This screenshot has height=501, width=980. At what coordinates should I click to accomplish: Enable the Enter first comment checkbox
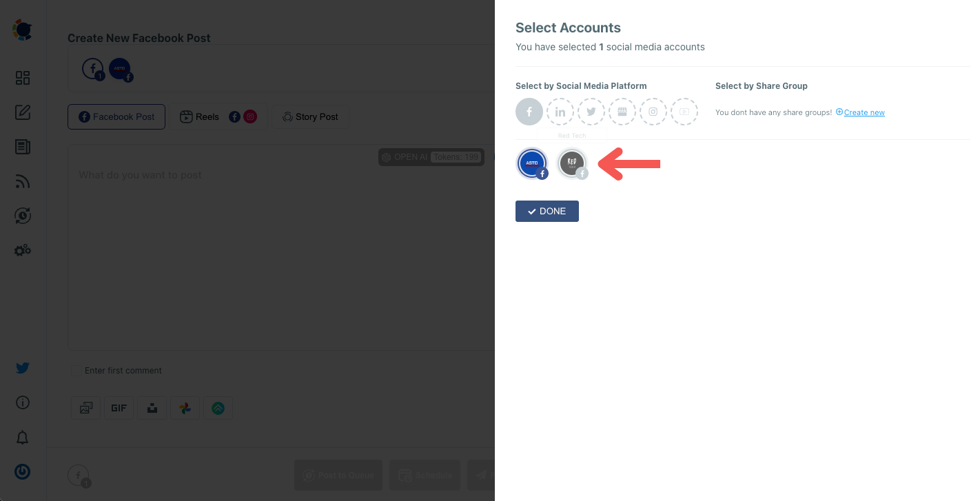pos(76,370)
